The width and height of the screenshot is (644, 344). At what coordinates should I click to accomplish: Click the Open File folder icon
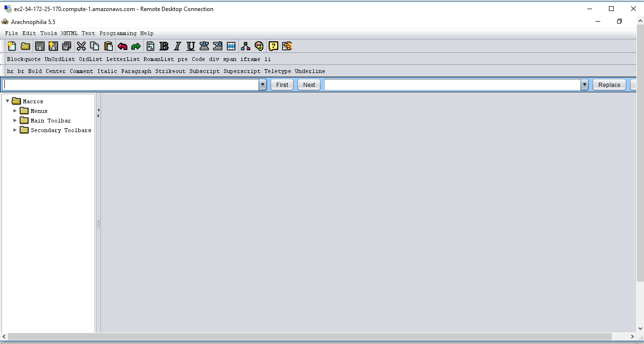pyautogui.click(x=25, y=46)
